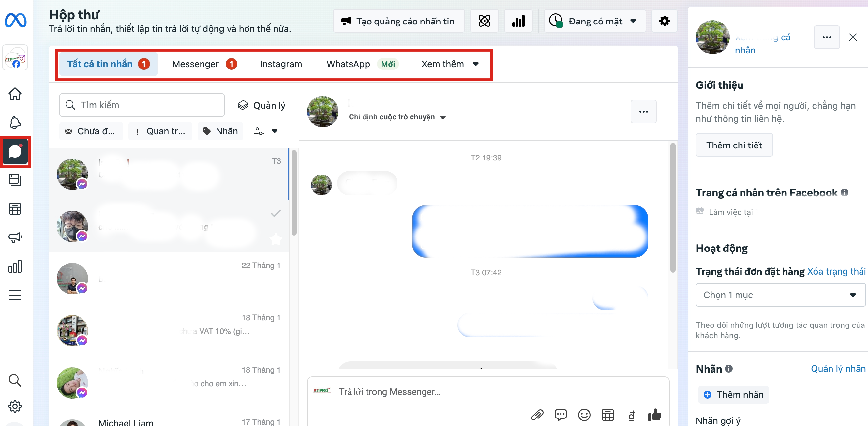Close the contact details panel
The height and width of the screenshot is (426, 868).
coord(852,37)
